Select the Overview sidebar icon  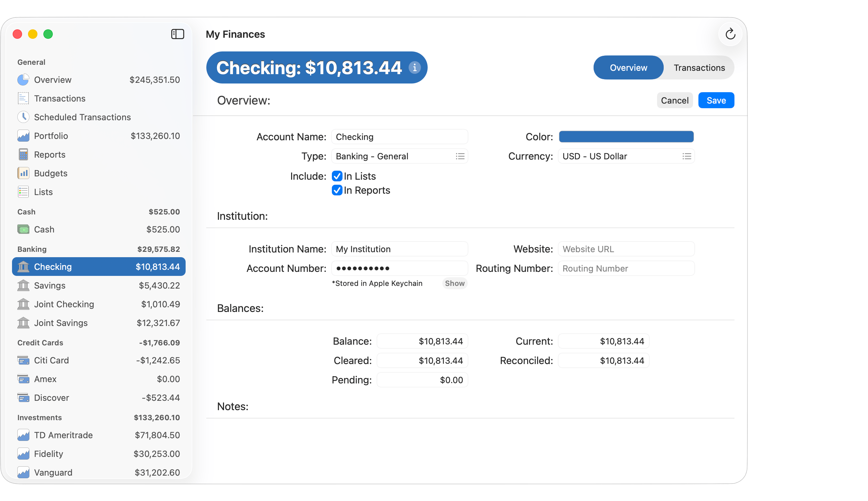23,79
